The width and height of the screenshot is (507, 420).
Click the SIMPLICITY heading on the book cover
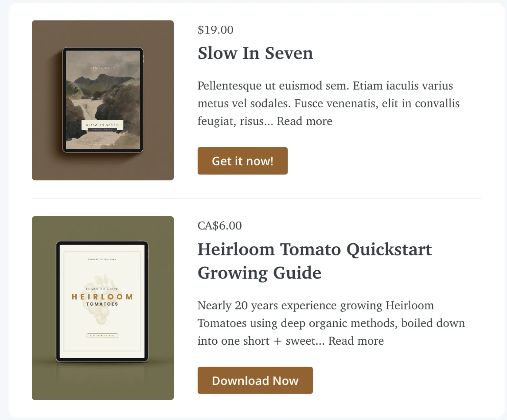(x=103, y=68)
